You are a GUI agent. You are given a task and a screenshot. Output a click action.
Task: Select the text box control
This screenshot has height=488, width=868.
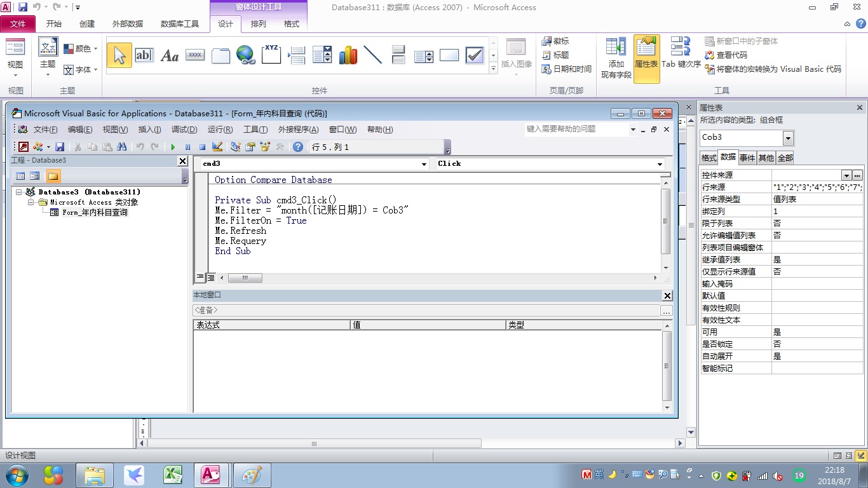pyautogui.click(x=144, y=55)
